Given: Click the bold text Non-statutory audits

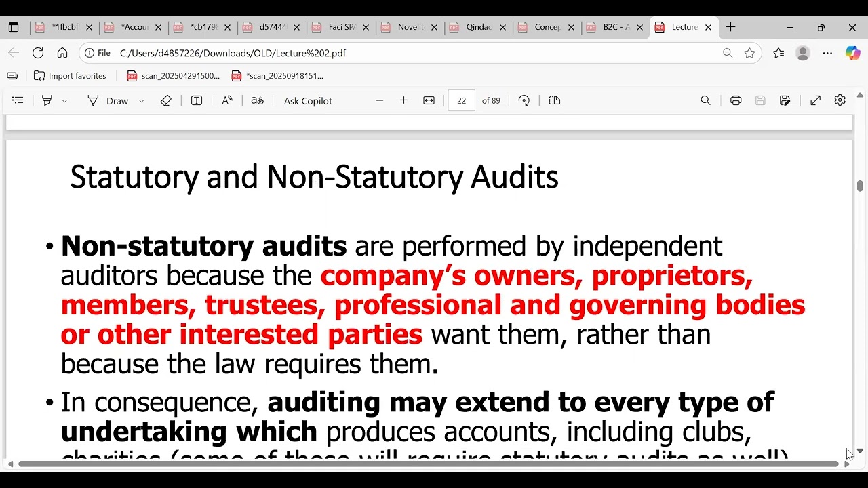Looking at the screenshot, I should 203,246.
